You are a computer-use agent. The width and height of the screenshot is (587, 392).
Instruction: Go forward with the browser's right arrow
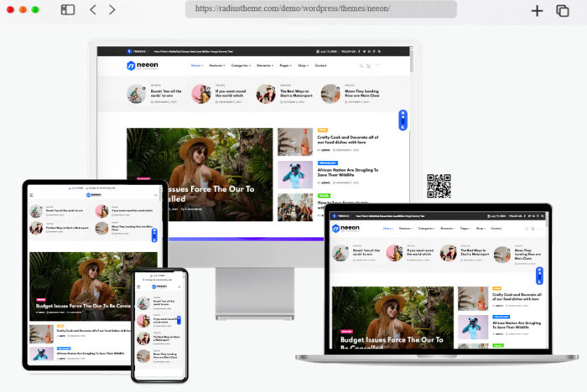pyautogui.click(x=112, y=10)
